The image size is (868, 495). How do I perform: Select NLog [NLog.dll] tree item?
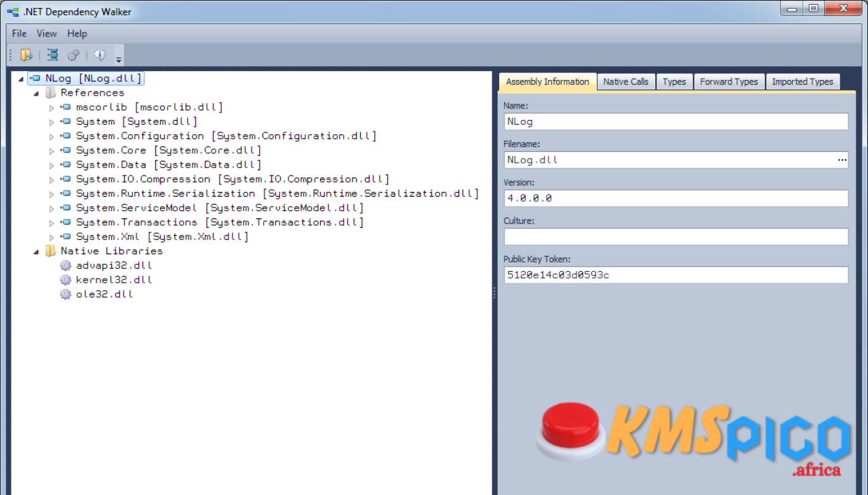(94, 79)
